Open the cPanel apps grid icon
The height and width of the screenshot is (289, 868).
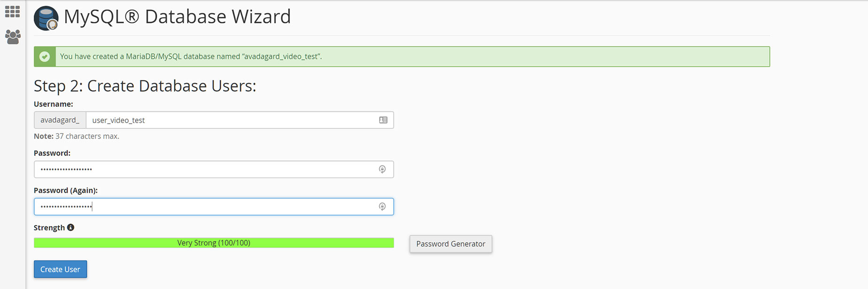click(x=12, y=11)
